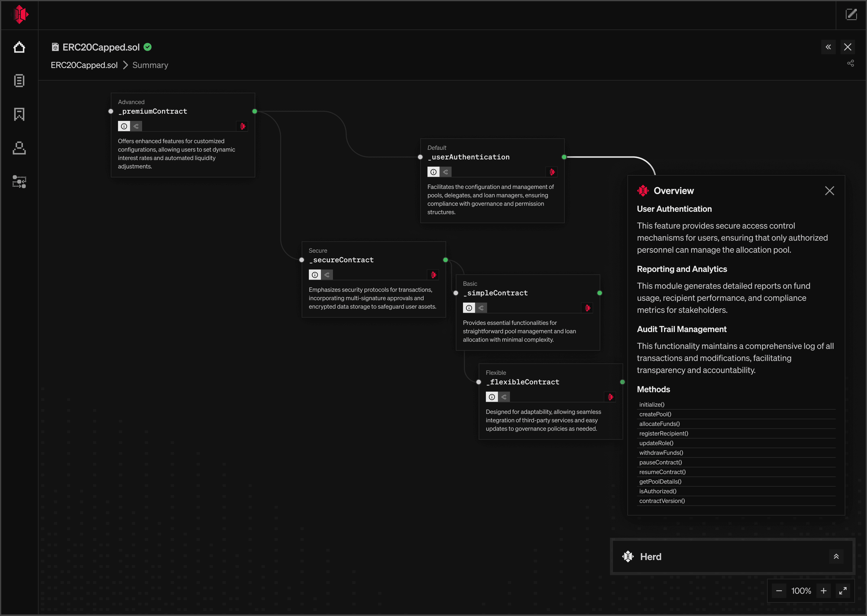Click the user profile sidebar icon
Viewport: 867px width, 616px height.
coord(19,148)
